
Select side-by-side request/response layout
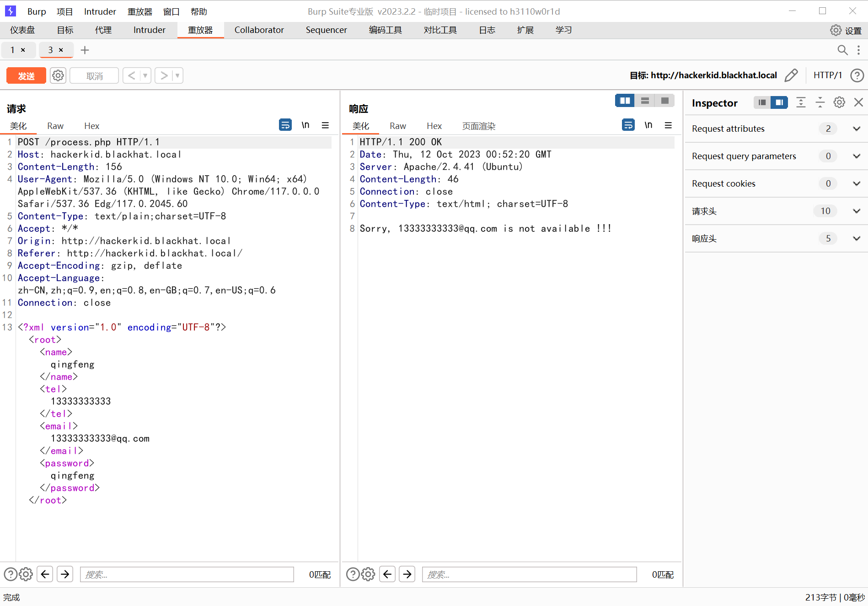(625, 101)
